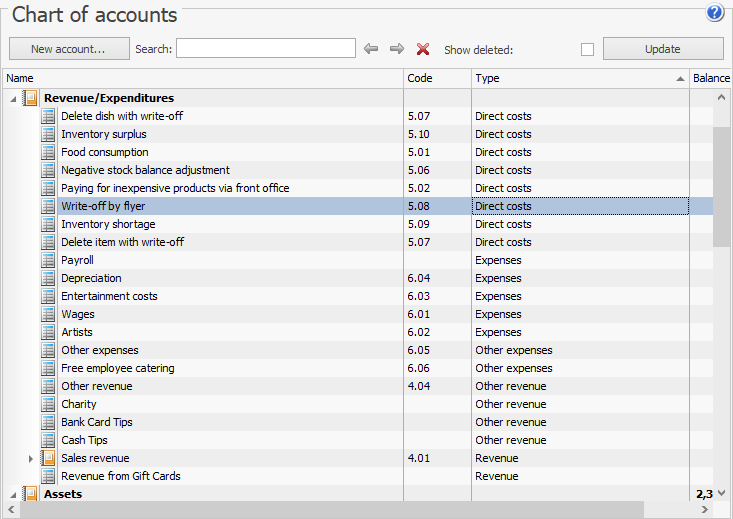Click the Sales revenue folder icon

pyautogui.click(x=48, y=458)
